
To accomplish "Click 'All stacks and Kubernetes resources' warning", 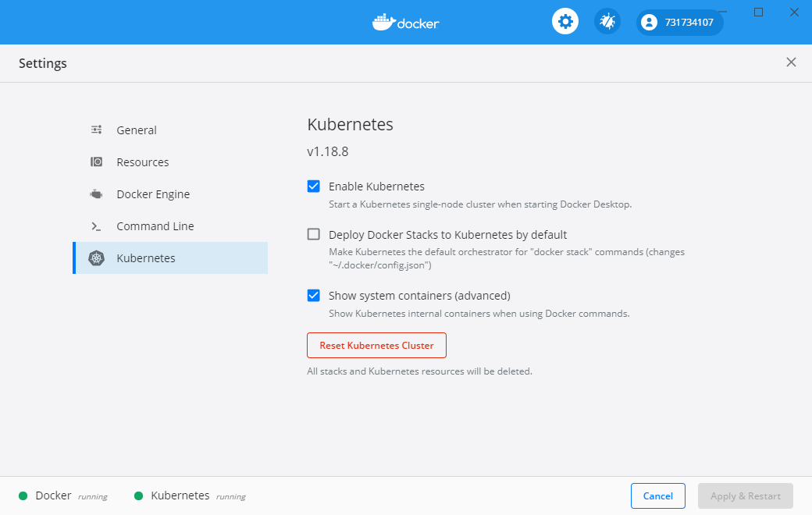I will click(x=419, y=371).
